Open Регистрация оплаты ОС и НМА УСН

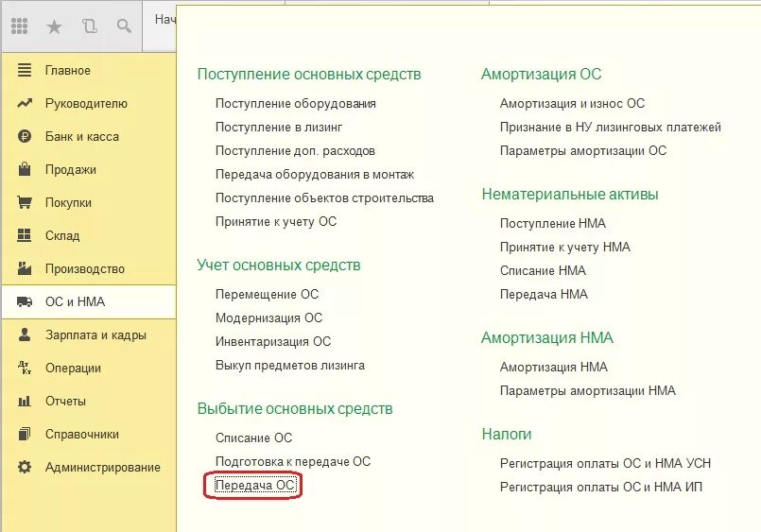click(x=605, y=464)
